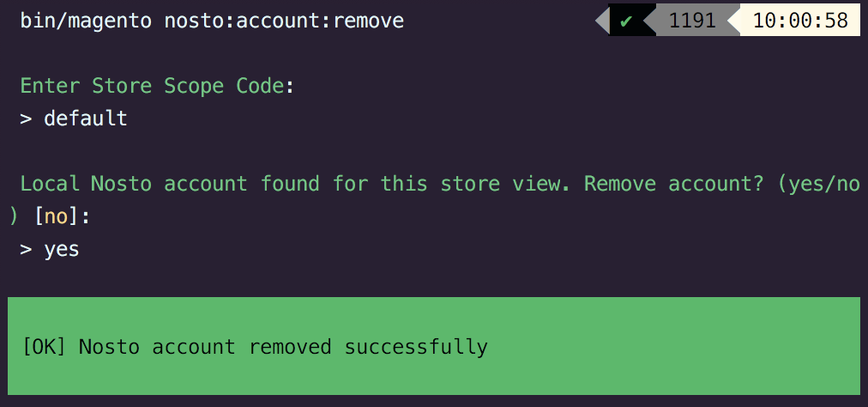Click the Nosto account removed message
Image resolution: width=868 pixels, height=407 pixels.
coord(206,347)
